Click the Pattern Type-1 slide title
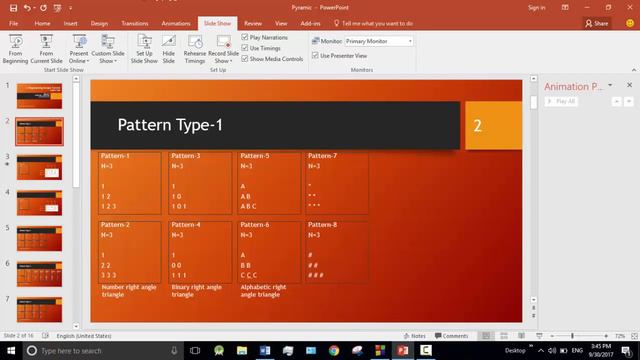The width and height of the screenshot is (640, 360). (170, 125)
